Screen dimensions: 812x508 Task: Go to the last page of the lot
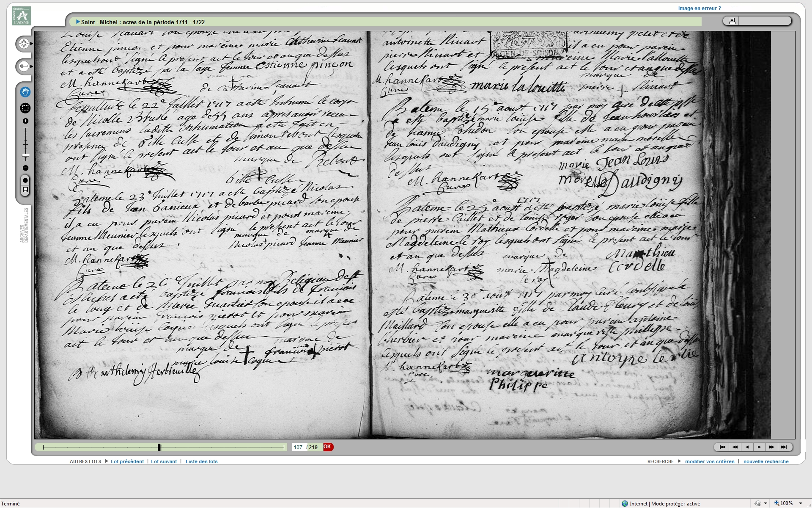[x=784, y=447]
